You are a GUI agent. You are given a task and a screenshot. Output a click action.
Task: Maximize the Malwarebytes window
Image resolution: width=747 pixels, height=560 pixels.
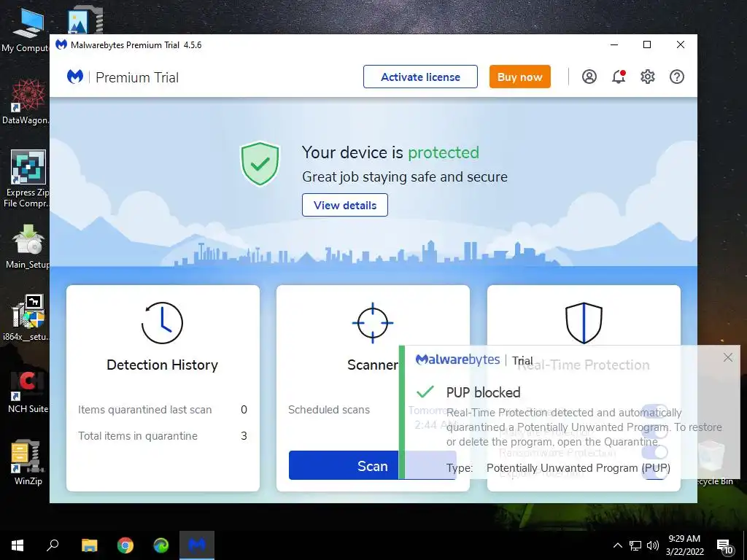click(x=647, y=44)
